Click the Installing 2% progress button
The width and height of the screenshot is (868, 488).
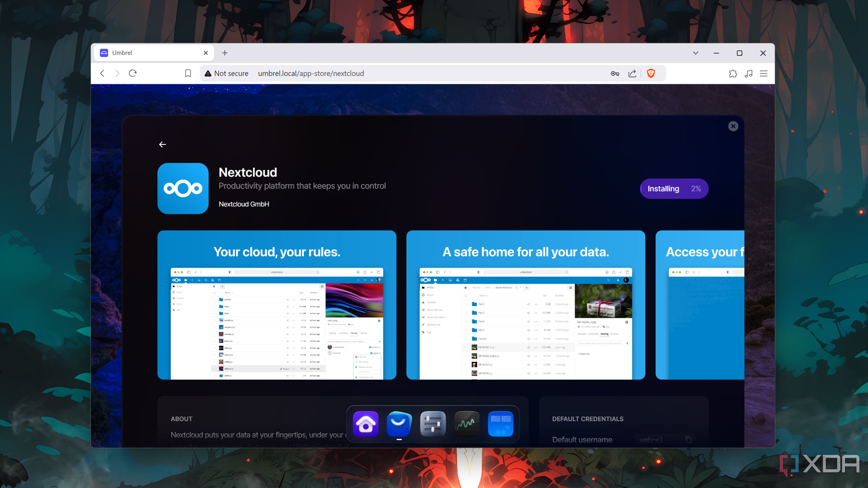click(x=674, y=189)
